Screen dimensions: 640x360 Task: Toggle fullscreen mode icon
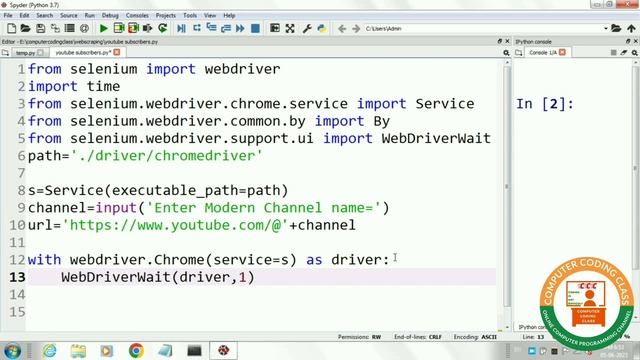(290, 28)
